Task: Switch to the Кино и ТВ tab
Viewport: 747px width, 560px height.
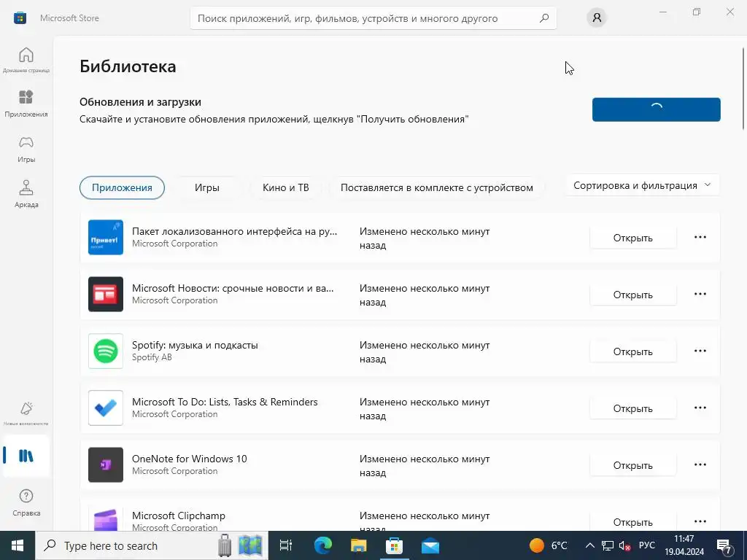Action: pyautogui.click(x=286, y=187)
